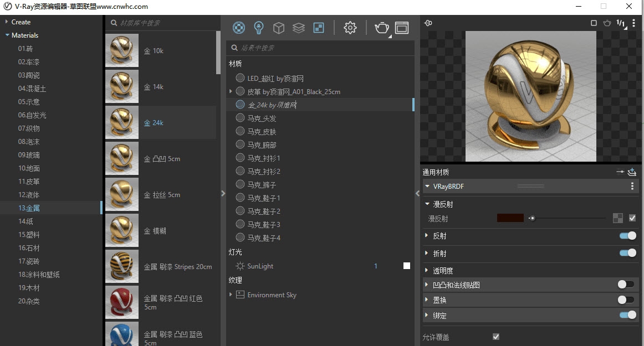
Task: Collapse the VRayBRDF layer section
Action: pos(427,187)
